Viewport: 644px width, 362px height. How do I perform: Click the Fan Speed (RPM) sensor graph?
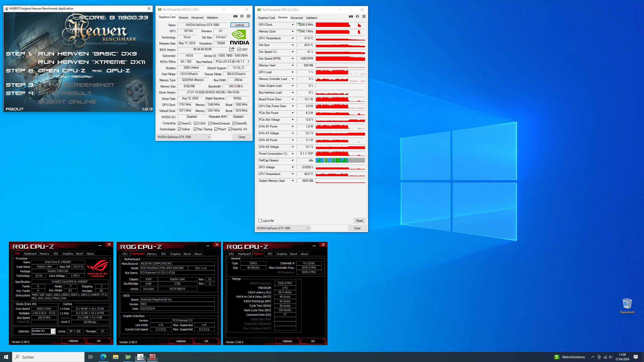(340, 59)
